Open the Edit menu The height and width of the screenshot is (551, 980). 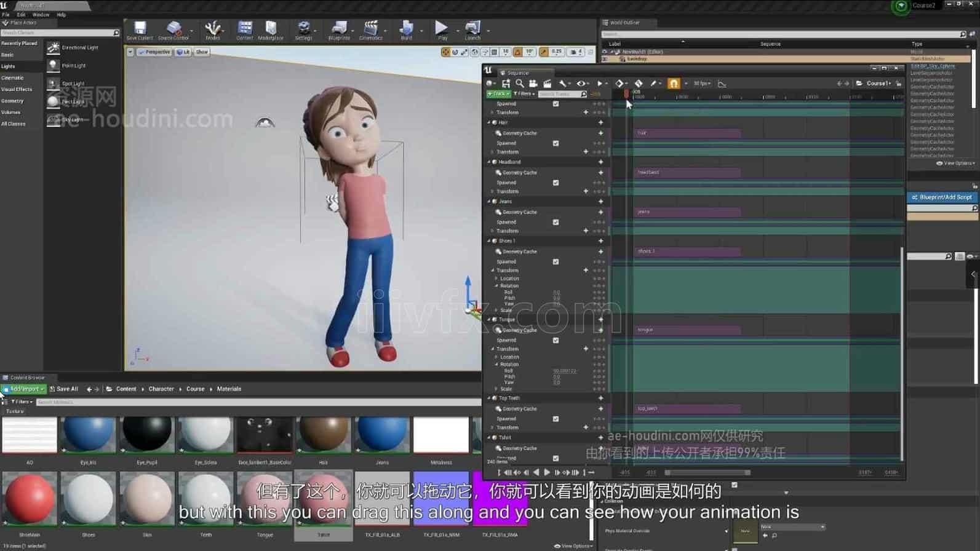tap(21, 15)
